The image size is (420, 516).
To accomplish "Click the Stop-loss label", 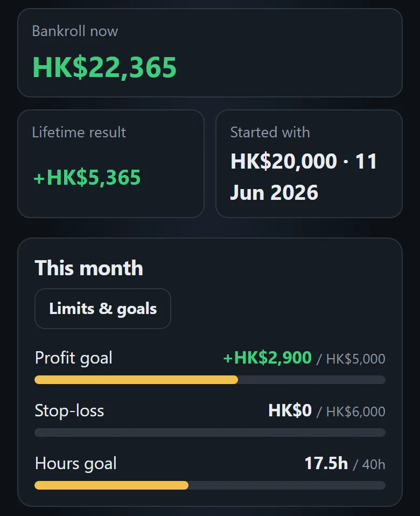I will point(69,410).
